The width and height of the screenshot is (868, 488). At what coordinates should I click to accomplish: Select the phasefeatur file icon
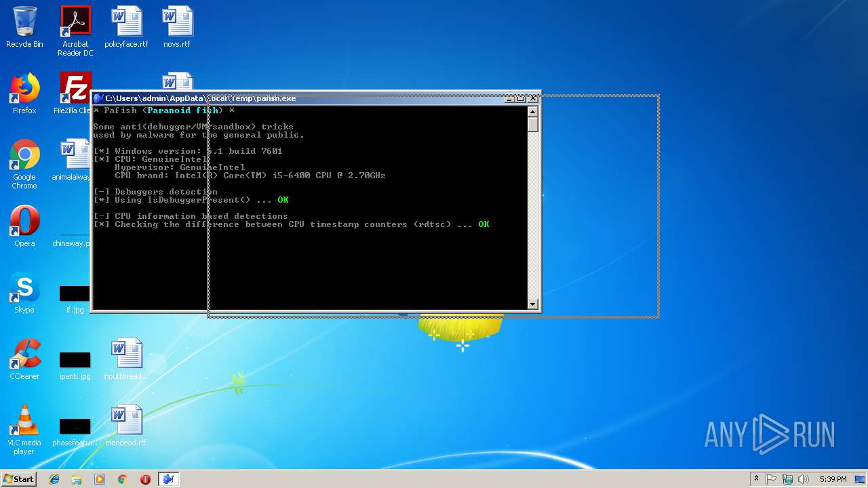[75, 431]
